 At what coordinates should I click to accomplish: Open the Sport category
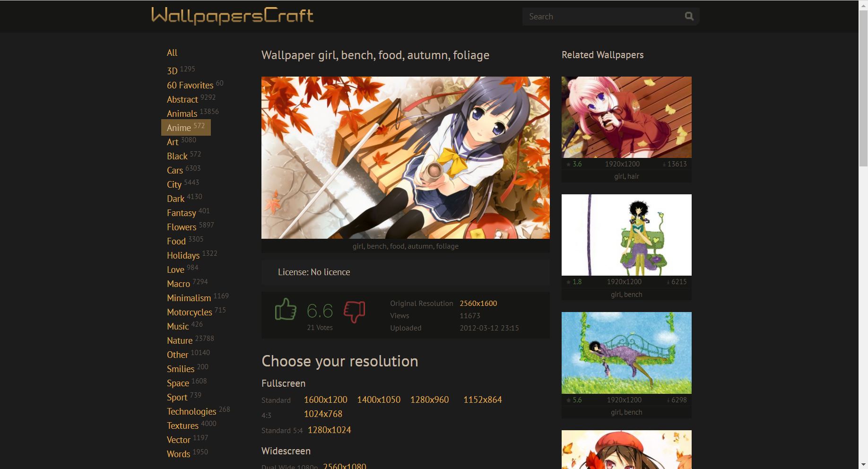pyautogui.click(x=177, y=397)
